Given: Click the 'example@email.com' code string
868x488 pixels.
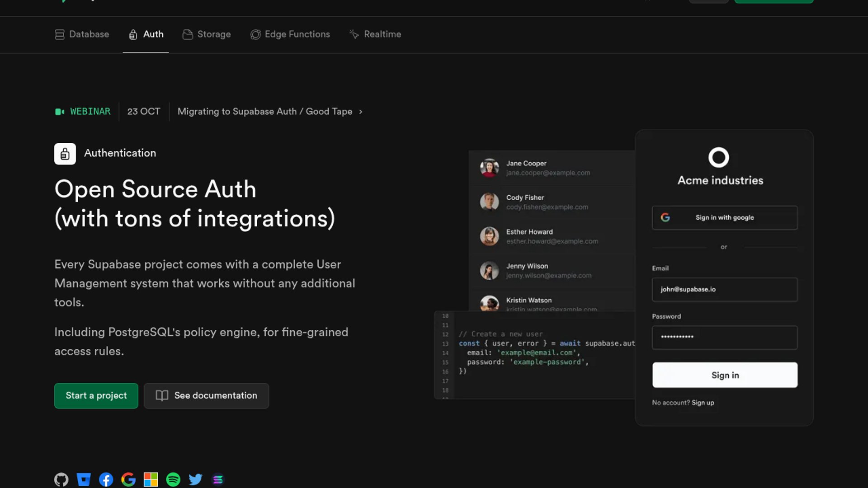Looking at the screenshot, I should point(536,353).
